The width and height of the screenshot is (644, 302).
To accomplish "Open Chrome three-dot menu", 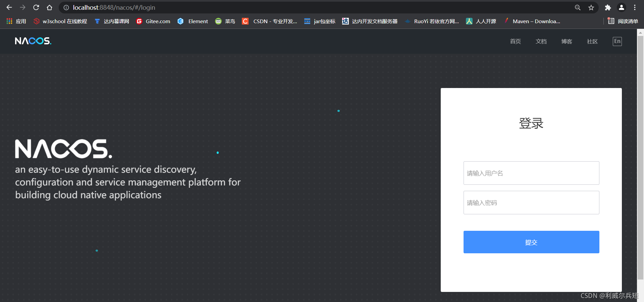I will [635, 7].
